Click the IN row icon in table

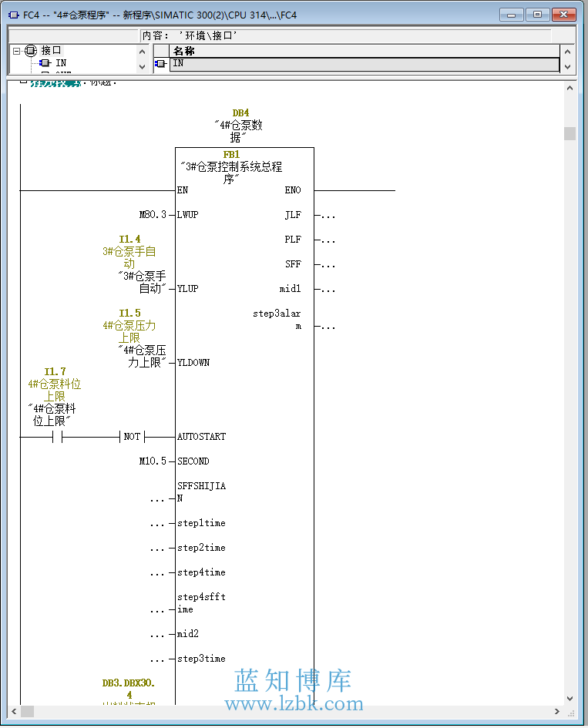tap(161, 64)
